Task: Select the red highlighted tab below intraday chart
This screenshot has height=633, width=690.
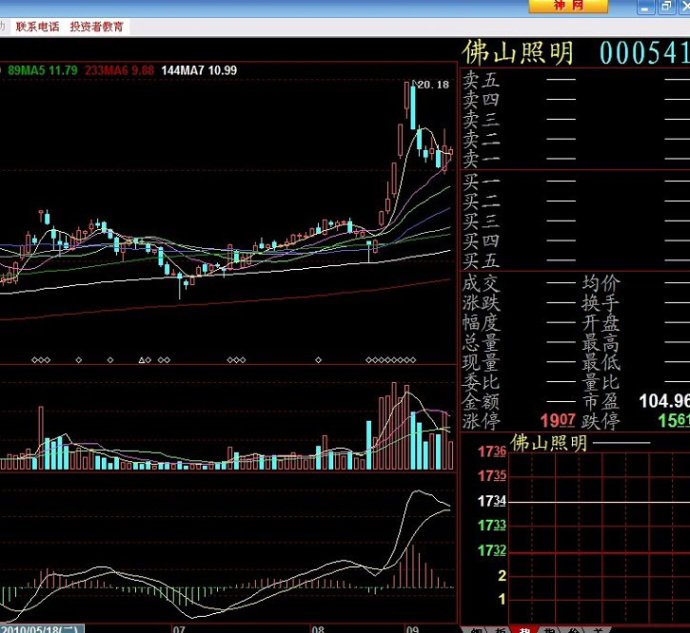Action: click(524, 630)
